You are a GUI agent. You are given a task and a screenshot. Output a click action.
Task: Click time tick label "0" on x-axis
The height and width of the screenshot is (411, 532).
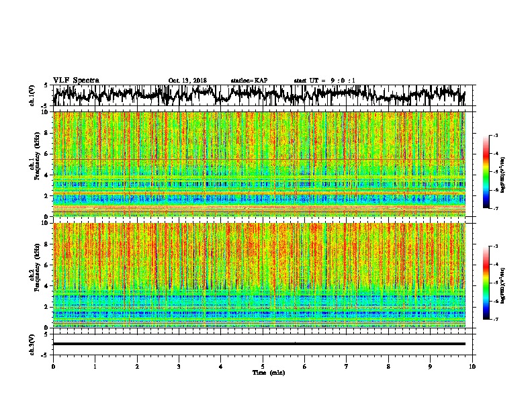(x=53, y=367)
